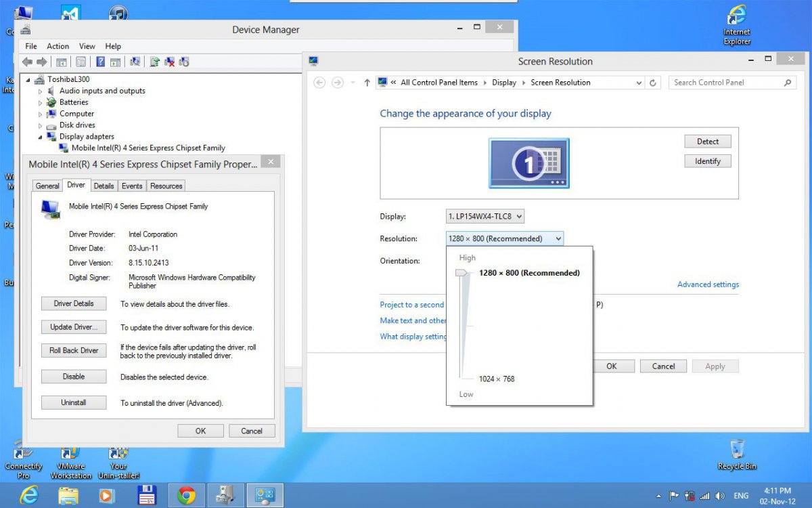Screen dimensions: 812x508
Task: Click the Detect button
Action: point(708,142)
